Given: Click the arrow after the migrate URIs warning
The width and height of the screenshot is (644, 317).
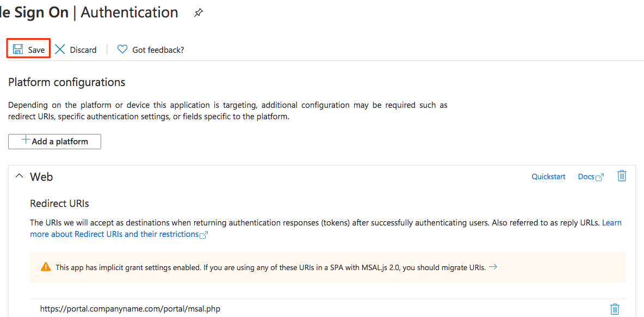Looking at the screenshot, I should pyautogui.click(x=493, y=267).
